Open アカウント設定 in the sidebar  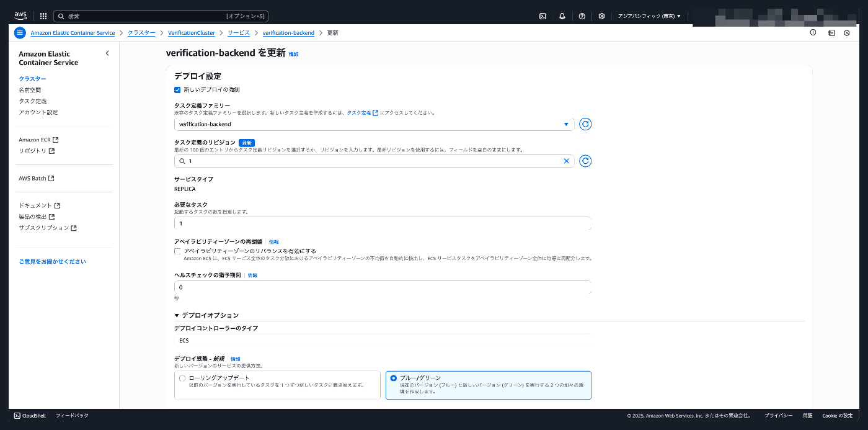point(38,112)
